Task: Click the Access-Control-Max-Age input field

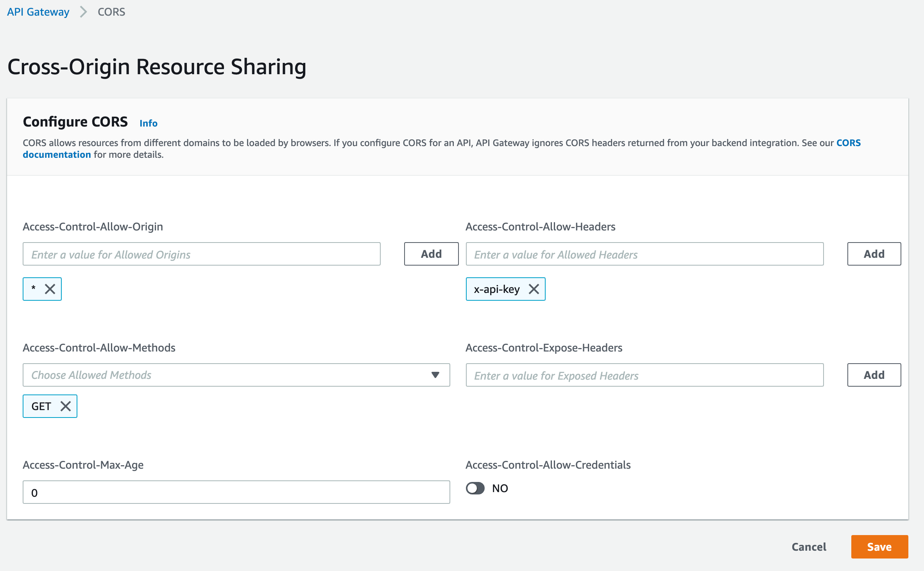Action: [x=236, y=493]
